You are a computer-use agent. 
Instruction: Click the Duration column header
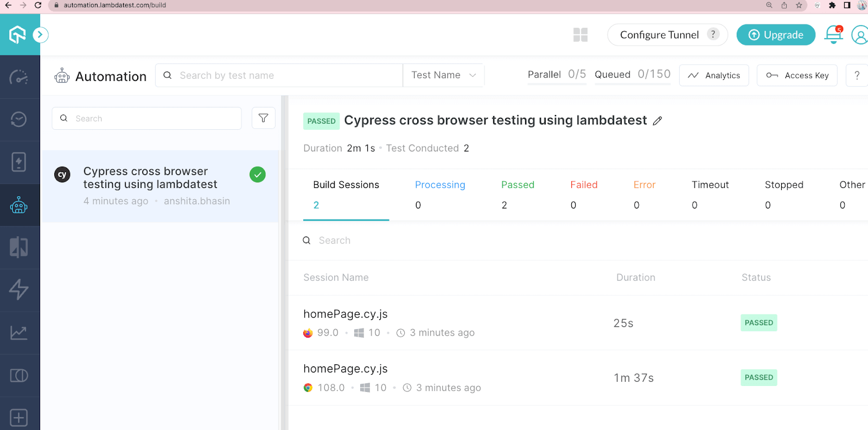tap(636, 277)
